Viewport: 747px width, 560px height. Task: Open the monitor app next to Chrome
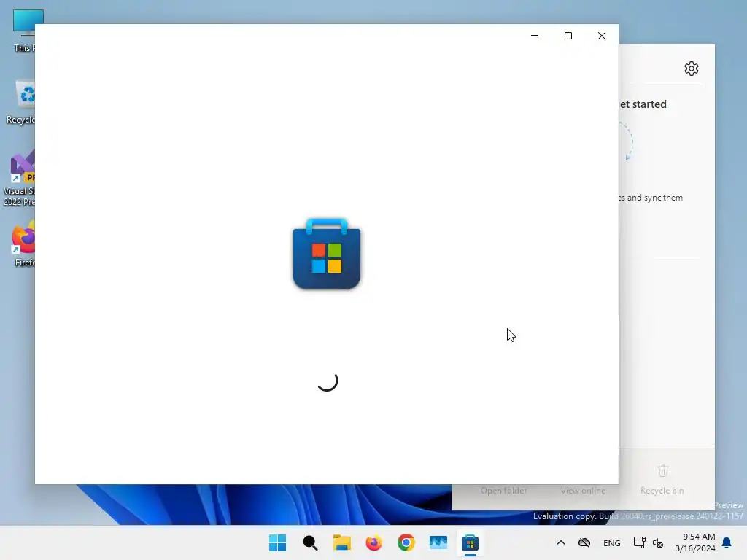point(438,542)
